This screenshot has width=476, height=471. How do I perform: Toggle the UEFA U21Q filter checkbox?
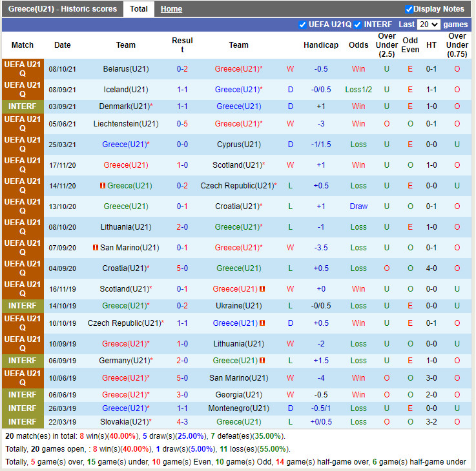[x=302, y=25]
